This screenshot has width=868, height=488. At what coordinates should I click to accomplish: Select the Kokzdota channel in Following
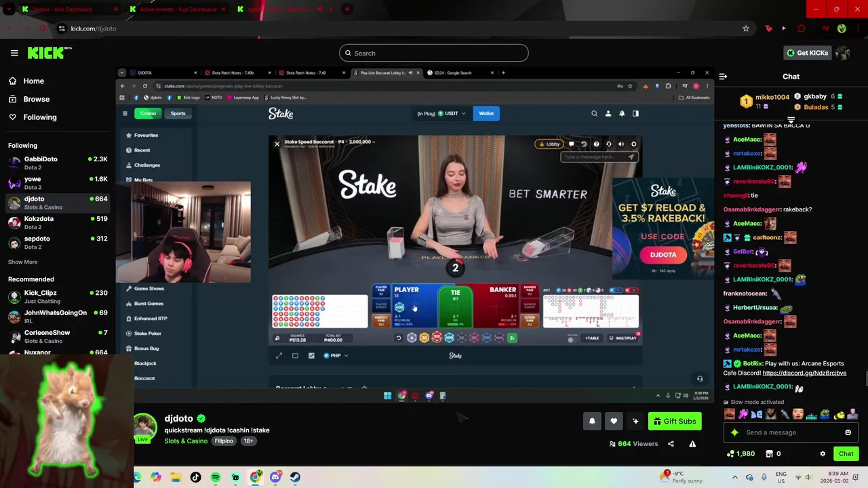pyautogui.click(x=58, y=222)
